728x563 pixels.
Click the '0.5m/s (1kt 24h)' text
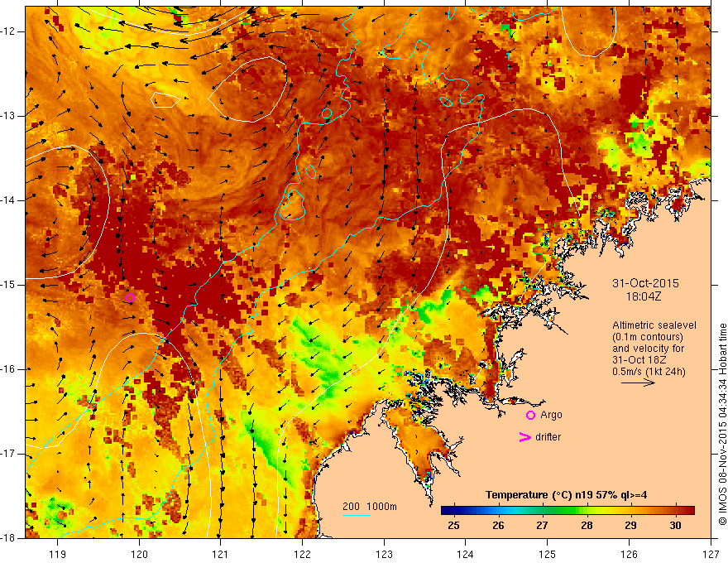click(x=649, y=372)
